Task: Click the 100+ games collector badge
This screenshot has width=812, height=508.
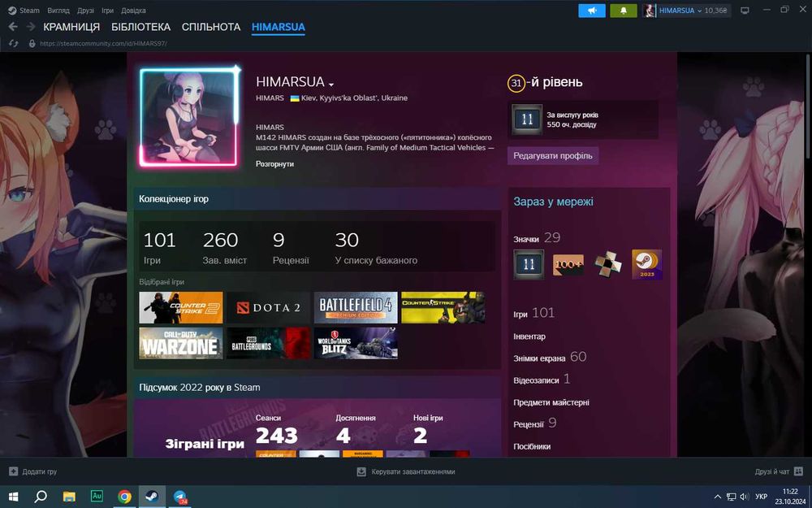Action: (568, 264)
